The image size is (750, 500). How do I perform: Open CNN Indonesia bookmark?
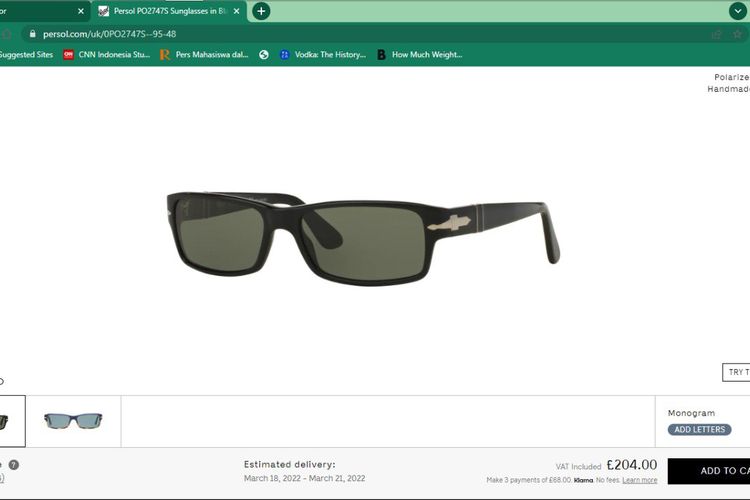pos(106,55)
